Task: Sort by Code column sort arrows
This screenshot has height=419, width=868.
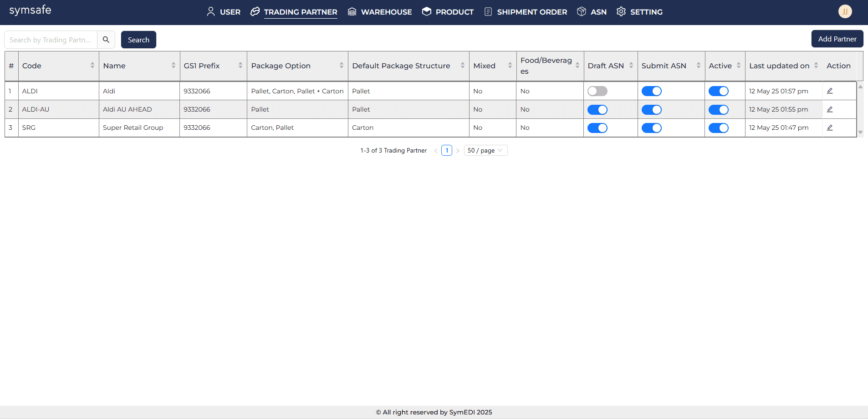Action: (x=92, y=66)
